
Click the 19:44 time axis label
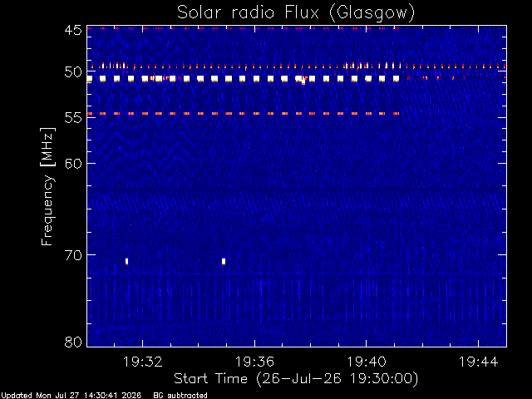479,362
